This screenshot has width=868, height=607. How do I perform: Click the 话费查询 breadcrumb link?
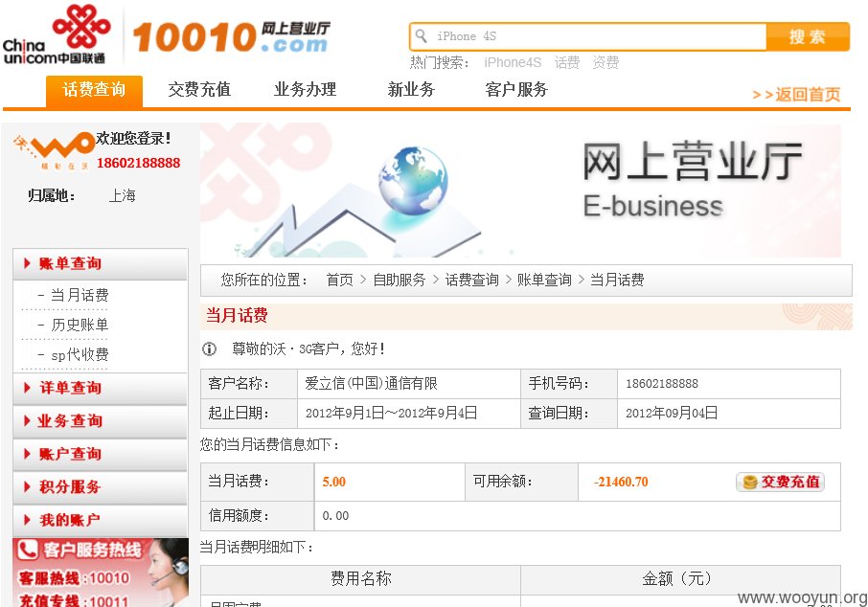pos(471,280)
